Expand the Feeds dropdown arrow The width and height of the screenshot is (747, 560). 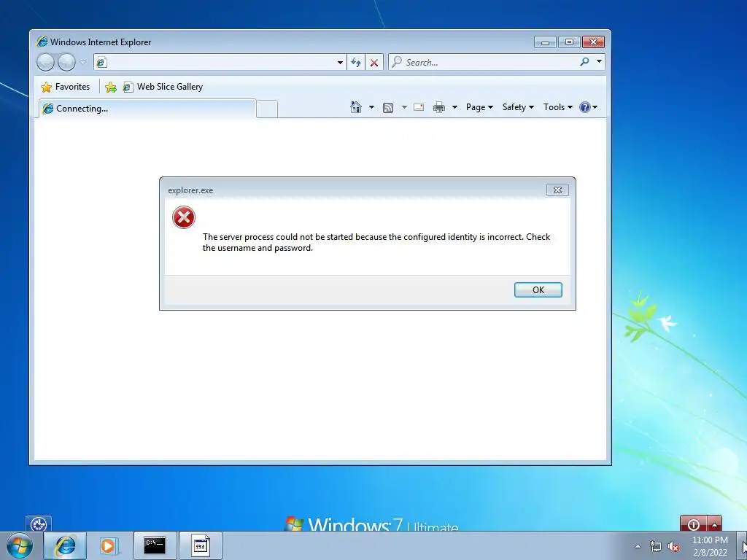point(404,107)
